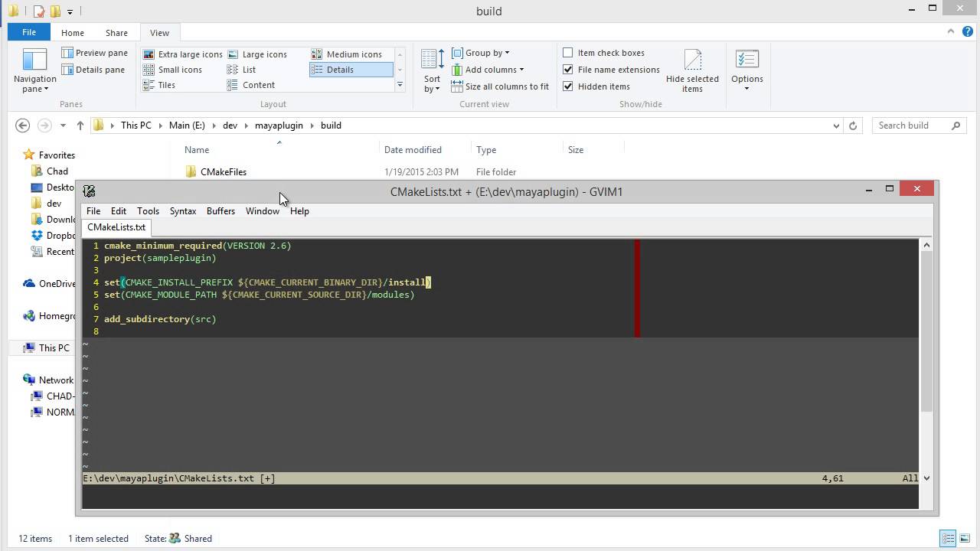Choose the Tiles layout
This screenshot has width=980, height=551.
tap(159, 85)
